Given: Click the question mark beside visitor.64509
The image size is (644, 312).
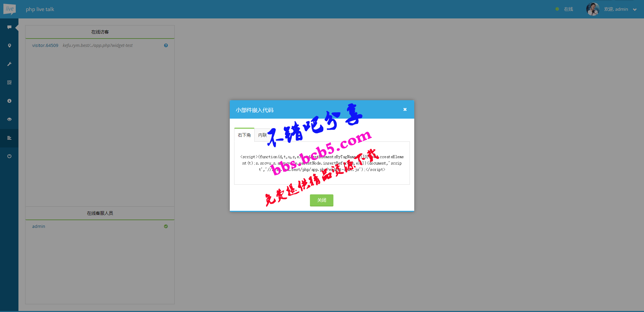Looking at the screenshot, I should click(166, 46).
